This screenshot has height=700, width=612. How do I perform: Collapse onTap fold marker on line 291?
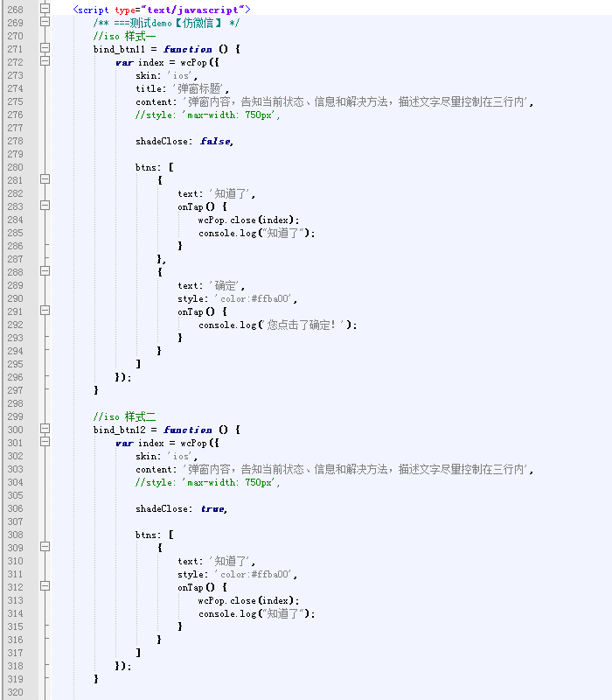(45, 311)
